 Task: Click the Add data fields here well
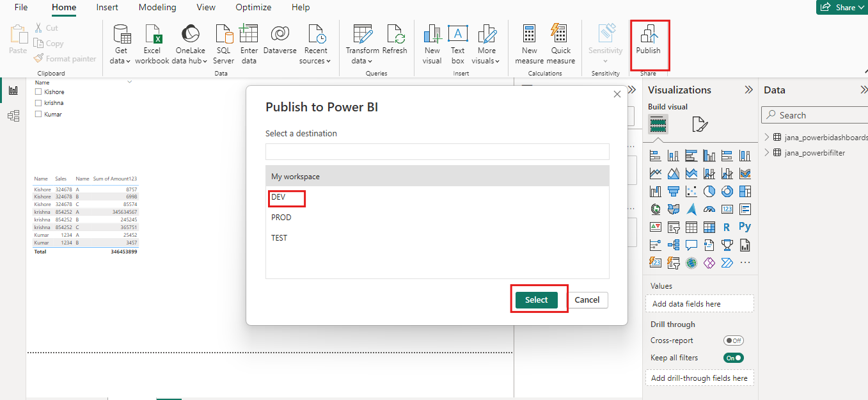click(x=700, y=304)
